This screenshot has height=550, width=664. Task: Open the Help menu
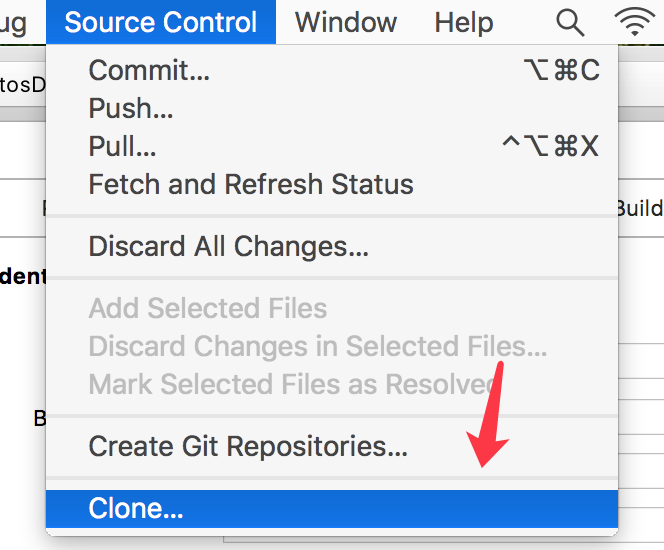click(x=463, y=22)
